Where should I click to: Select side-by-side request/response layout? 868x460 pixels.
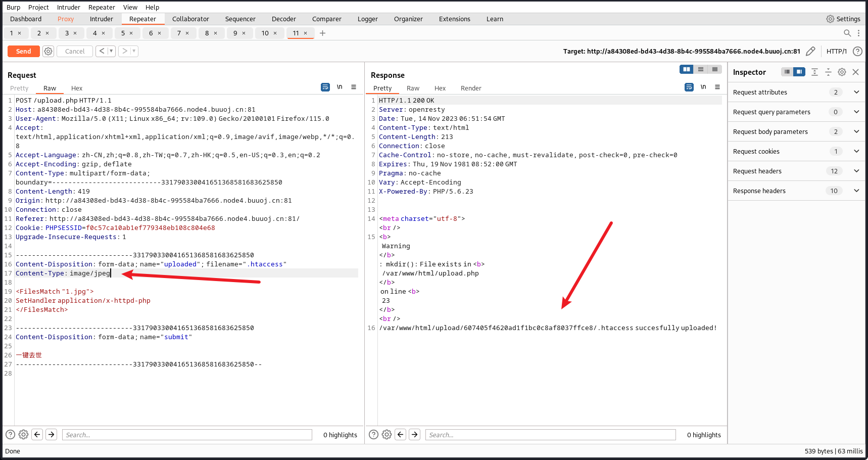[686, 69]
